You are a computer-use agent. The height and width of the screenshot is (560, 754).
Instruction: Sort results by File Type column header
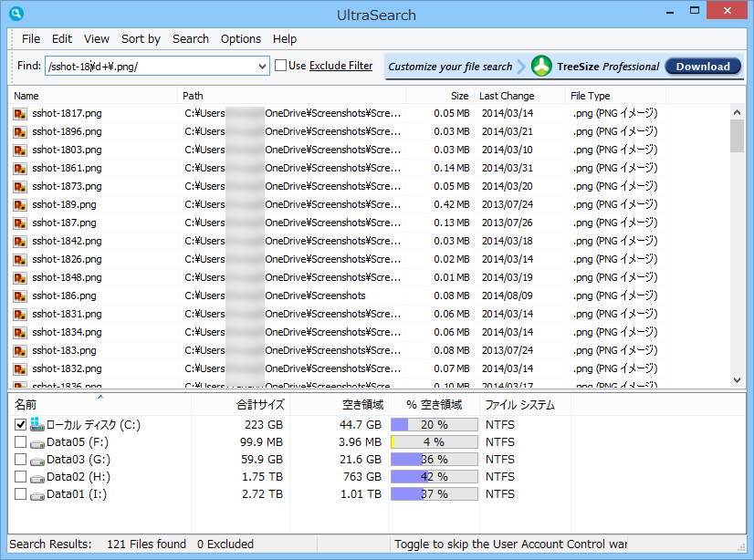pyautogui.click(x=616, y=96)
